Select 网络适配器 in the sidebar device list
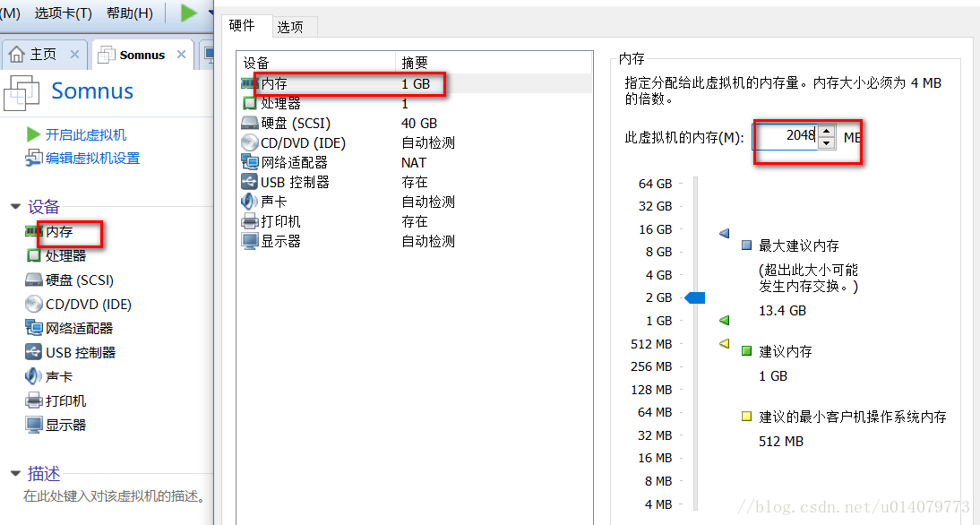The width and height of the screenshot is (980, 525). [x=79, y=328]
